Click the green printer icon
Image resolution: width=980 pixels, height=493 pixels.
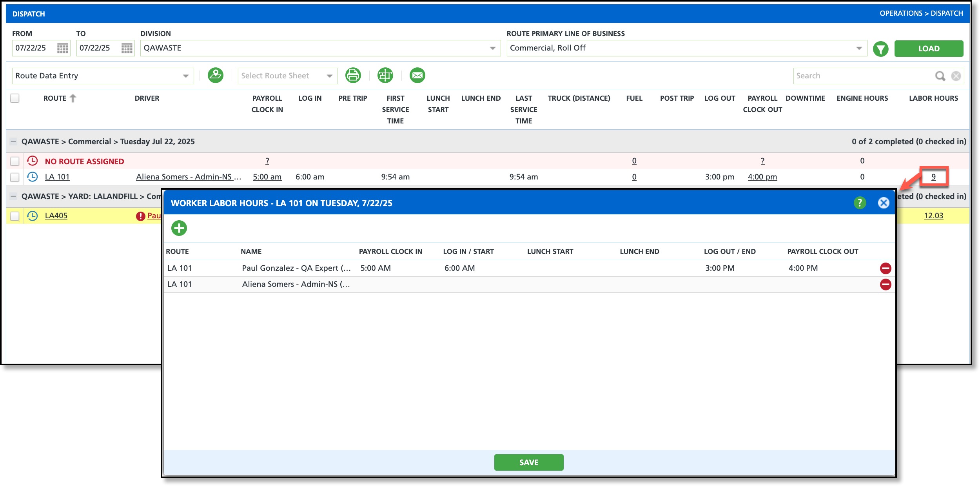click(x=353, y=75)
